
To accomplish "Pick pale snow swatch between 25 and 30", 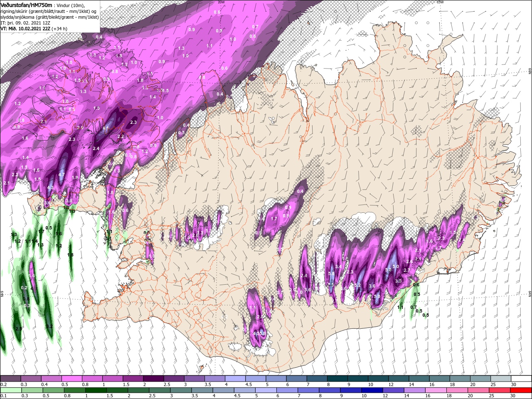I will pyautogui.click(x=501, y=379).
